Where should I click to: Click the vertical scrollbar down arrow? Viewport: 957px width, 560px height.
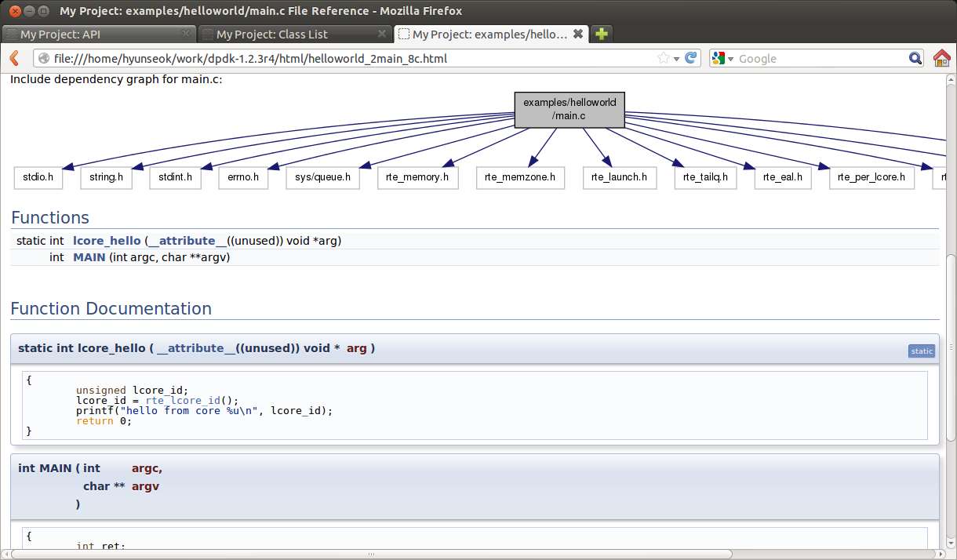[951, 543]
